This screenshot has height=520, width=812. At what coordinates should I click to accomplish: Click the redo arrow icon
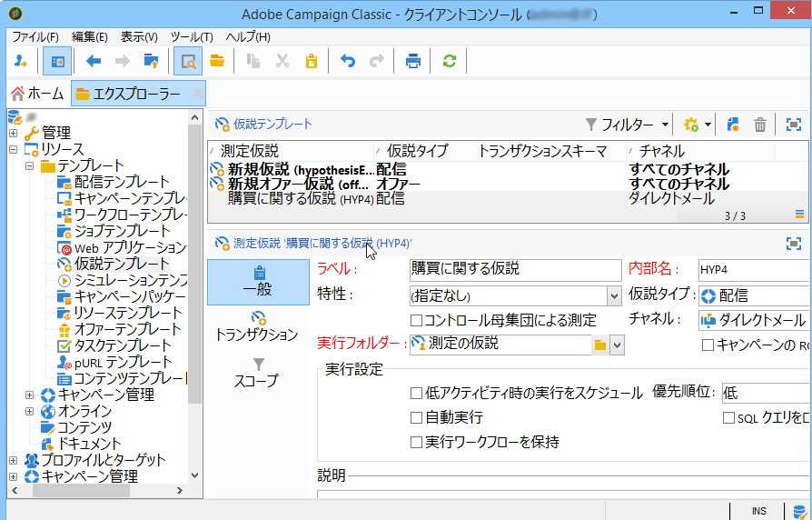tap(377, 62)
